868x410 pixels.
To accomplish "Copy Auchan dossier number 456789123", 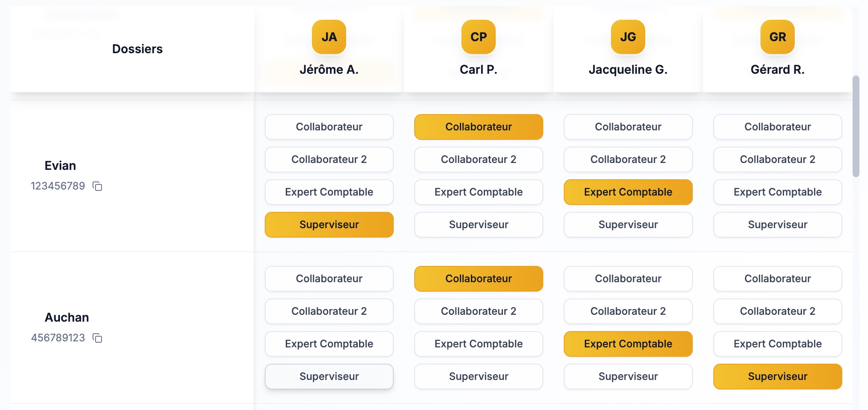I will pyautogui.click(x=98, y=338).
